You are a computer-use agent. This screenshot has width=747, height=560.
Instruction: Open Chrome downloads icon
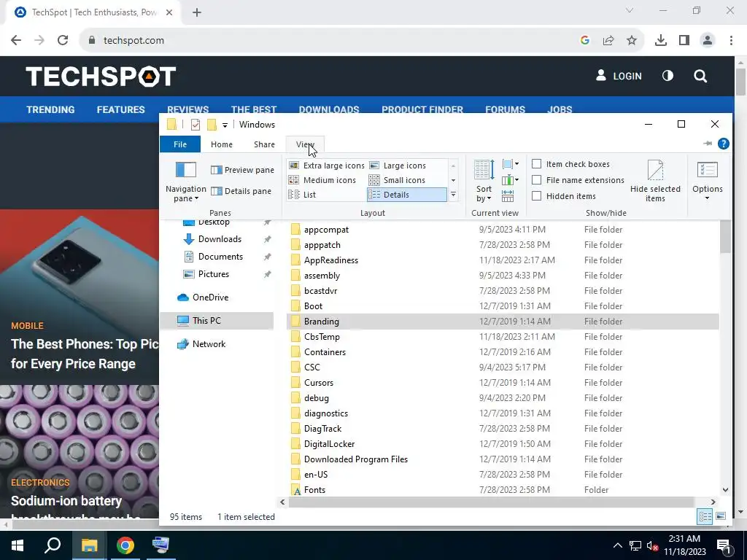pyautogui.click(x=661, y=41)
